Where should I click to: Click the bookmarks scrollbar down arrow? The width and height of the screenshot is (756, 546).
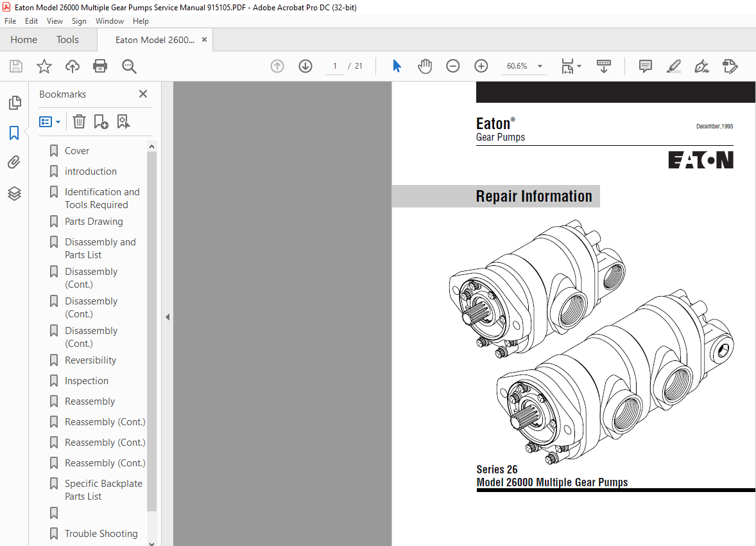click(152, 543)
